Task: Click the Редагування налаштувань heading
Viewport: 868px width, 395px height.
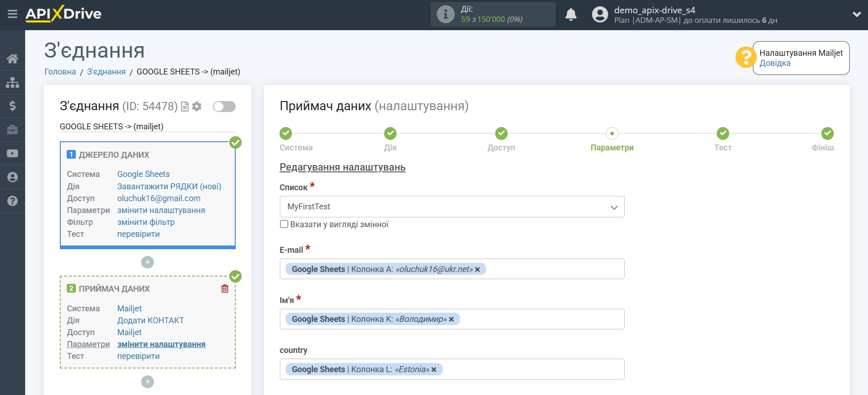Action: click(343, 167)
